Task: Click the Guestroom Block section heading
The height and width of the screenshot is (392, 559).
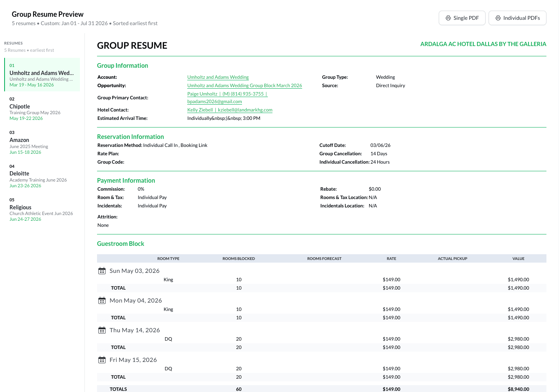Action: tap(121, 244)
